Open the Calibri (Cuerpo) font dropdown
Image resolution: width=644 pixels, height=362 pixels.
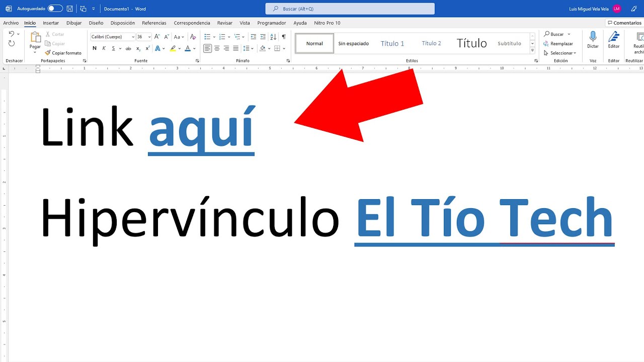pyautogui.click(x=111, y=36)
